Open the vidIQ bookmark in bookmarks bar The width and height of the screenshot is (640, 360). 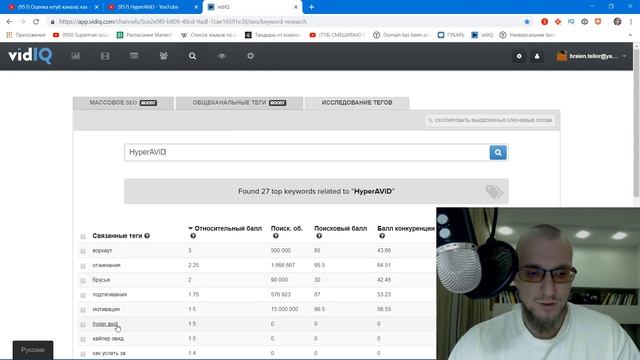pyautogui.click(x=482, y=35)
